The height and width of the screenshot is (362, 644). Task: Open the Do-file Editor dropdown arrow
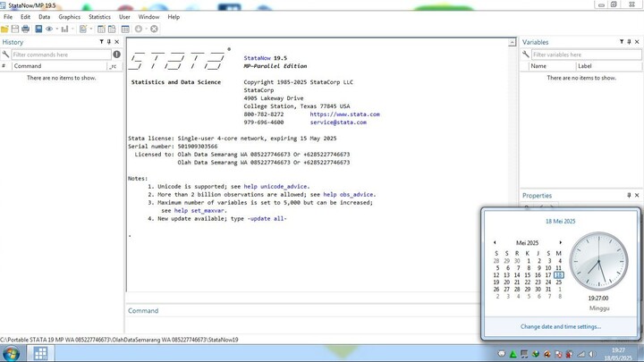(90, 29)
